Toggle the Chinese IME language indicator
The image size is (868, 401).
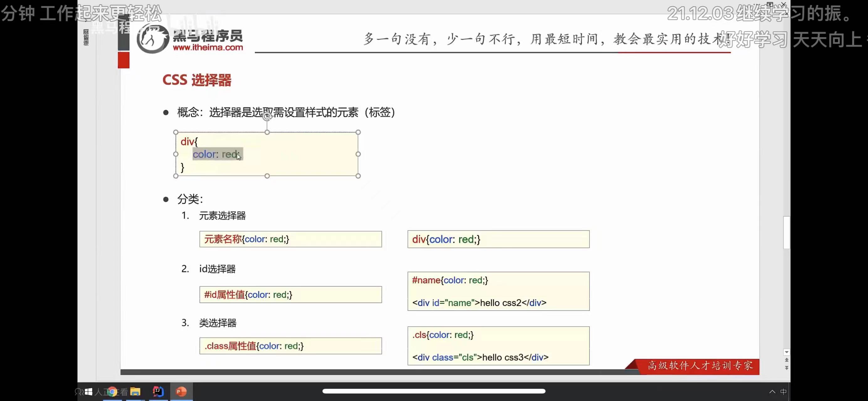(x=783, y=392)
